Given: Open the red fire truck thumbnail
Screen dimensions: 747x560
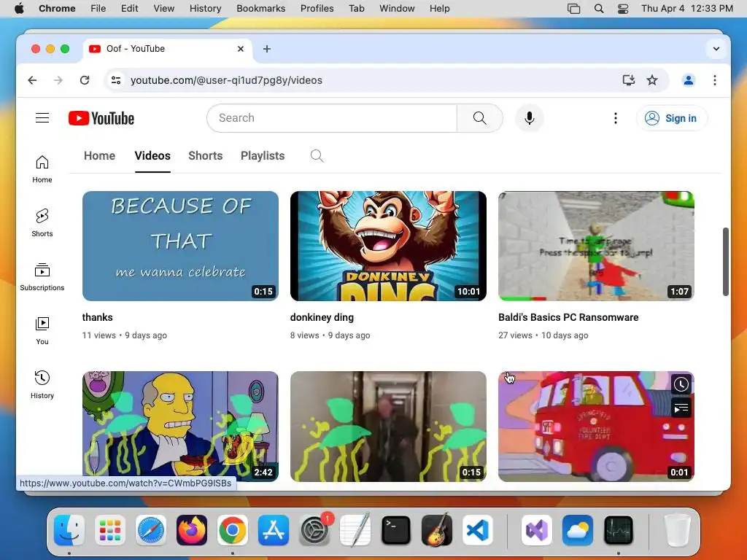Looking at the screenshot, I should (x=597, y=426).
